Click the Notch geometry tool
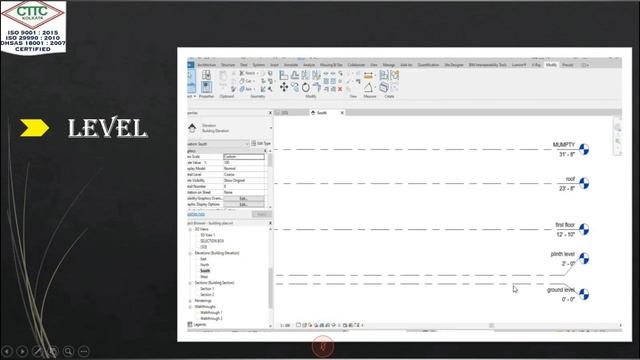Viewport: 640px width, 360px height. point(248,73)
